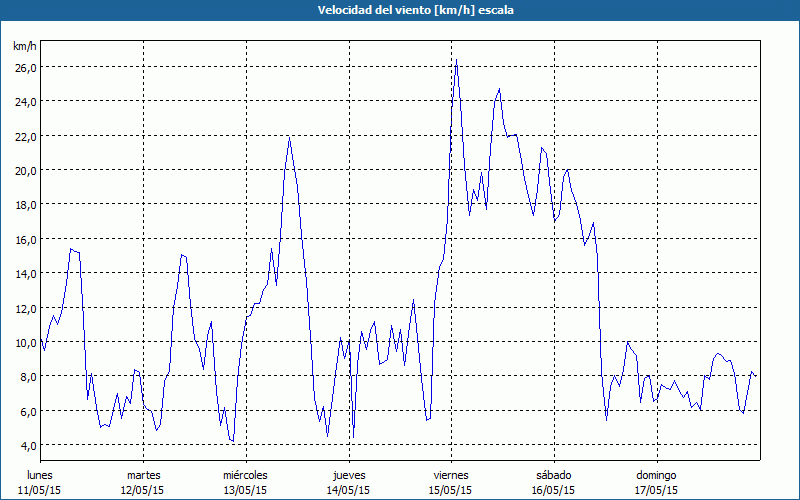Click the 24,0 y-axis value
The image size is (800, 500).
(x=25, y=101)
